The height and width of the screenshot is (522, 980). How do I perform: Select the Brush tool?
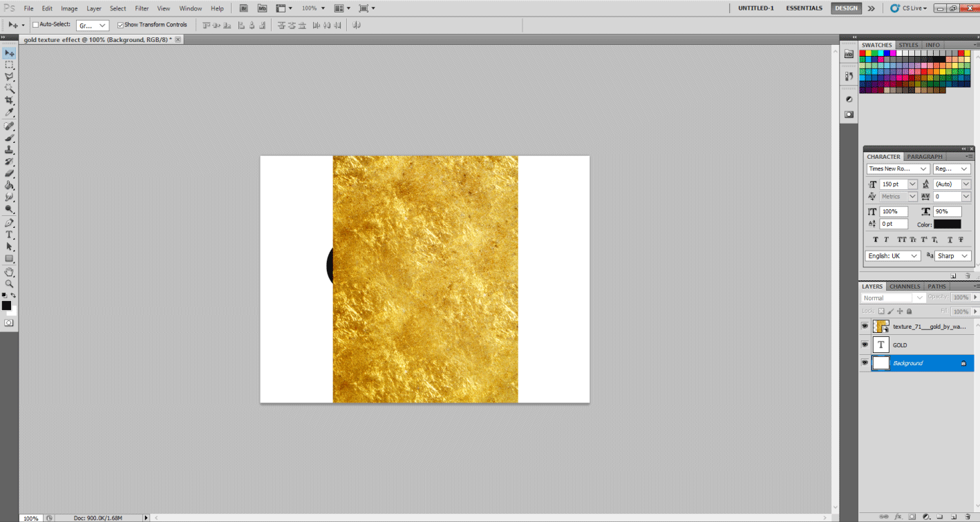point(10,138)
